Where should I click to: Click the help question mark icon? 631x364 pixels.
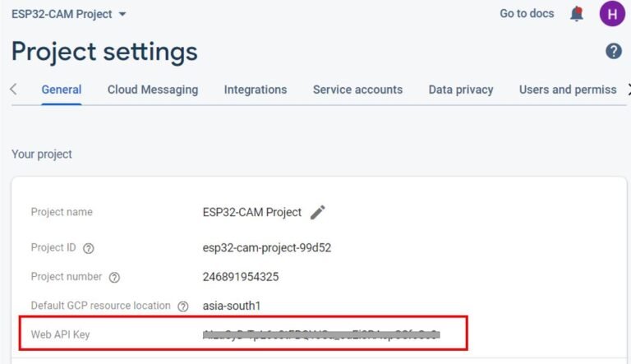click(614, 52)
